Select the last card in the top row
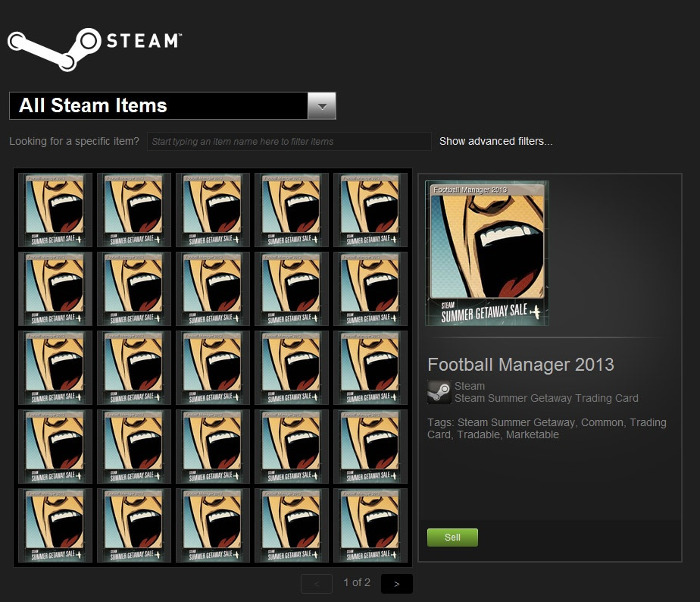This screenshot has width=700, height=602. (370, 210)
